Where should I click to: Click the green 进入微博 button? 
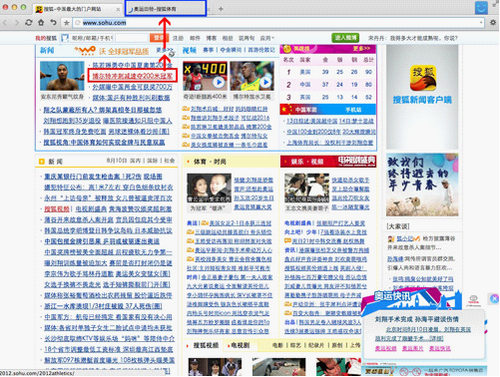(345, 38)
